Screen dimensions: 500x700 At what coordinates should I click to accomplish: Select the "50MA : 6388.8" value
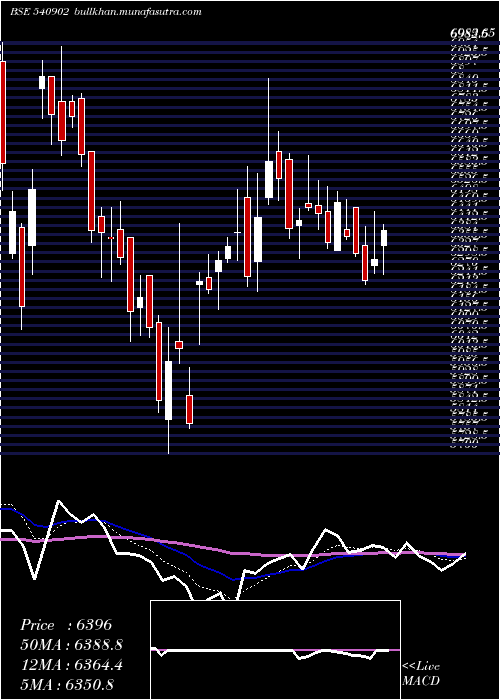pos(71,645)
